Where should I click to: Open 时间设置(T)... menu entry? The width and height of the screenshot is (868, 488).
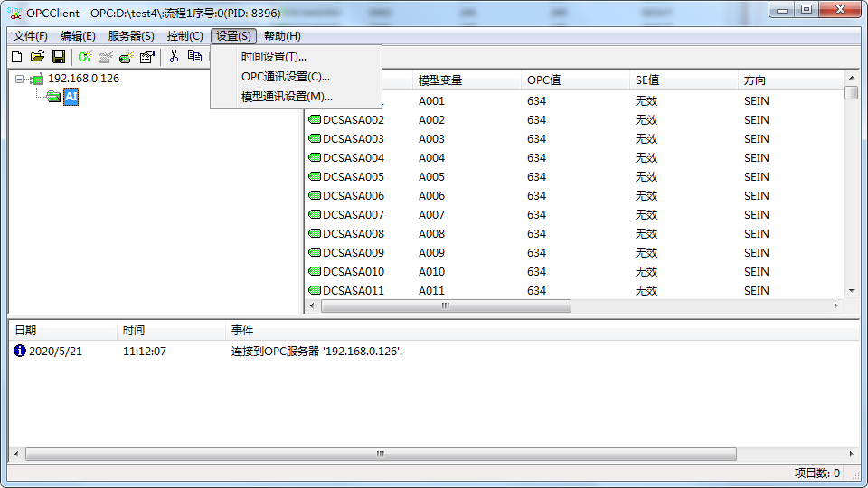(273, 57)
